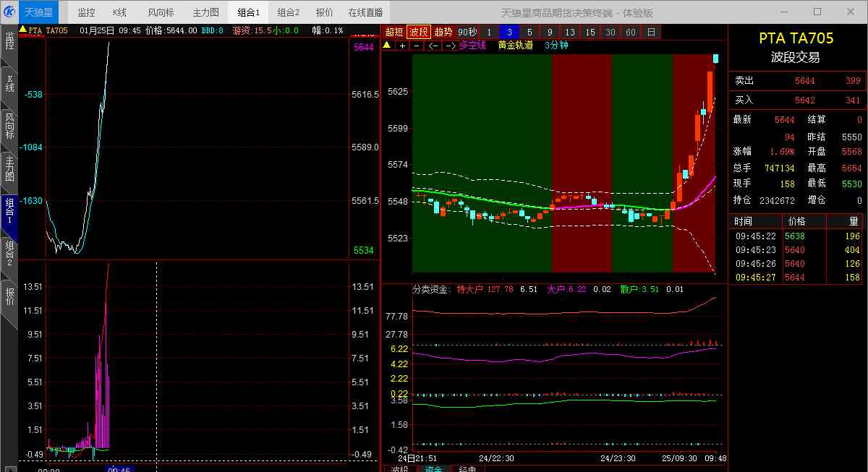Click 买入 price 5642
Viewport: 868px width, 472px height.
[x=804, y=100]
